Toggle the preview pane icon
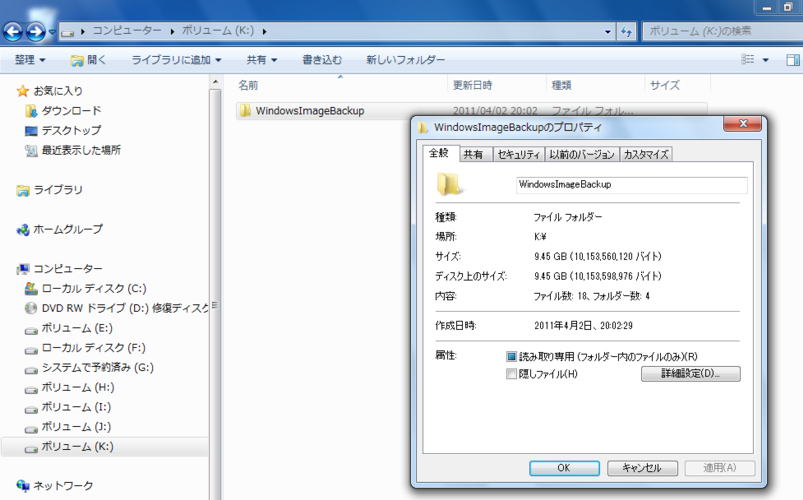803x500 pixels. [x=793, y=60]
